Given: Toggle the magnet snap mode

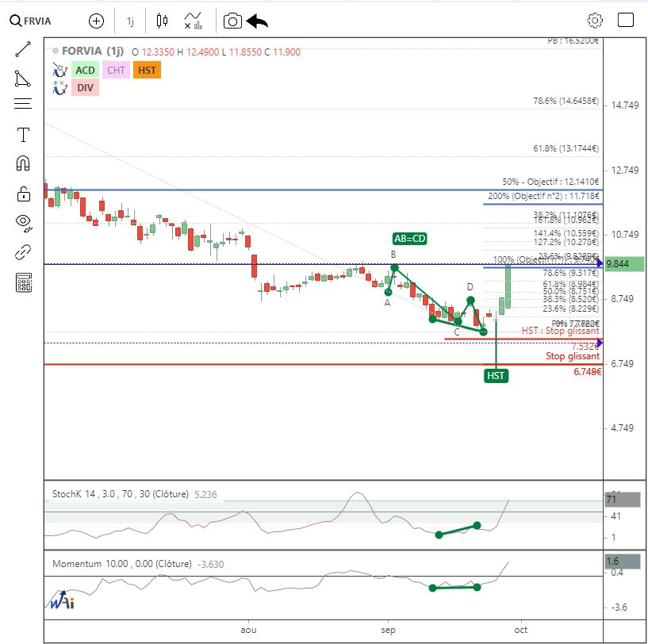Looking at the screenshot, I should point(23,163).
